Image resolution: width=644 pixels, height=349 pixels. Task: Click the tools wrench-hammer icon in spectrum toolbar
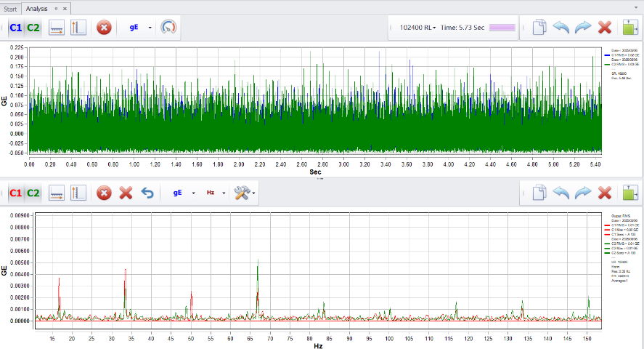tap(242, 193)
